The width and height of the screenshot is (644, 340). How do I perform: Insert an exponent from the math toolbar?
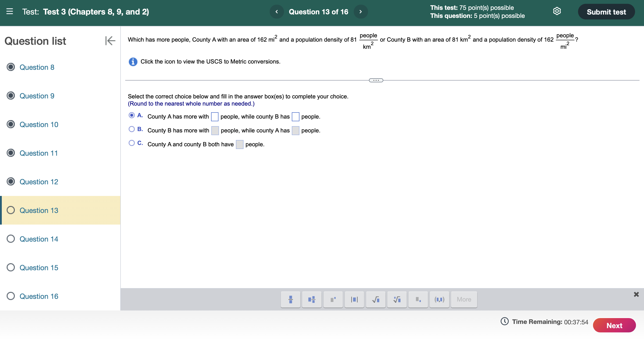point(333,299)
